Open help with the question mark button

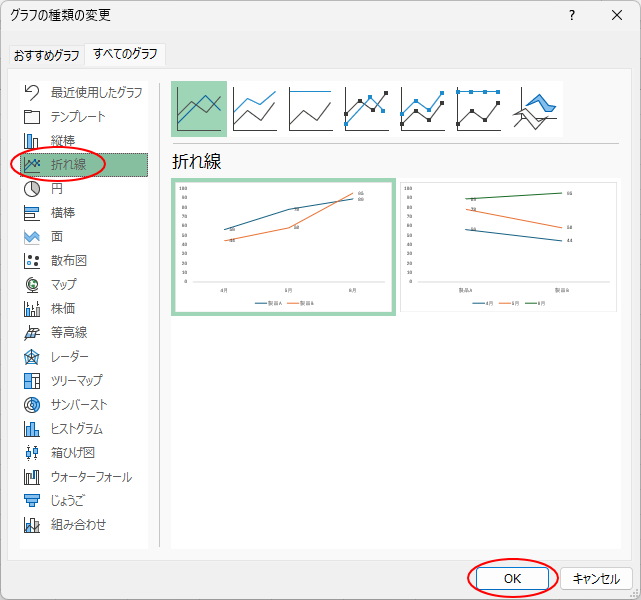(x=572, y=16)
